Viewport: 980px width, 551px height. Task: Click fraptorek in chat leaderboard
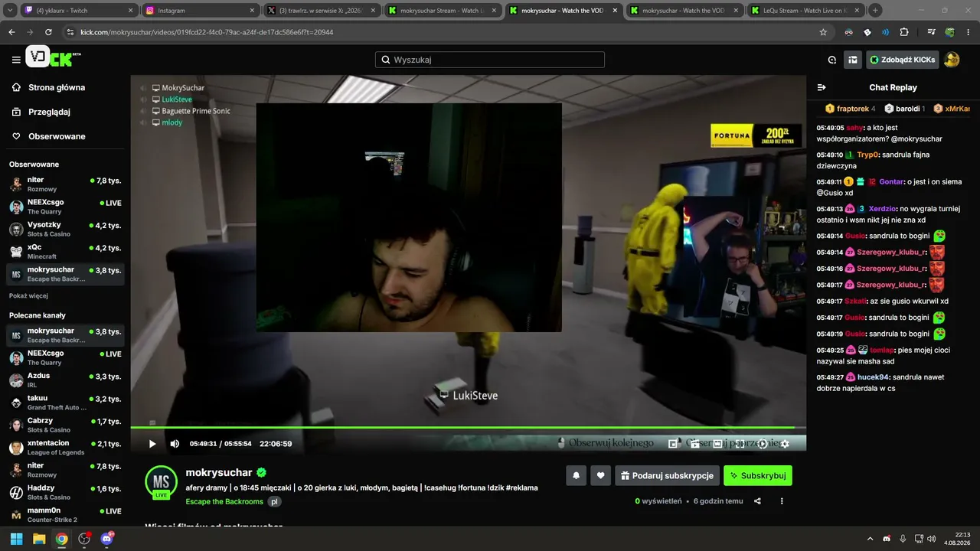853,109
